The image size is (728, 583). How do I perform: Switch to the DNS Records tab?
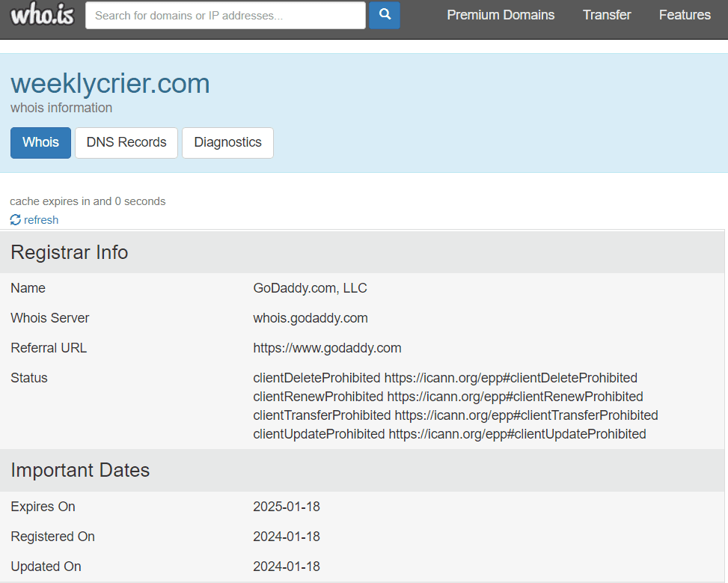pos(126,143)
